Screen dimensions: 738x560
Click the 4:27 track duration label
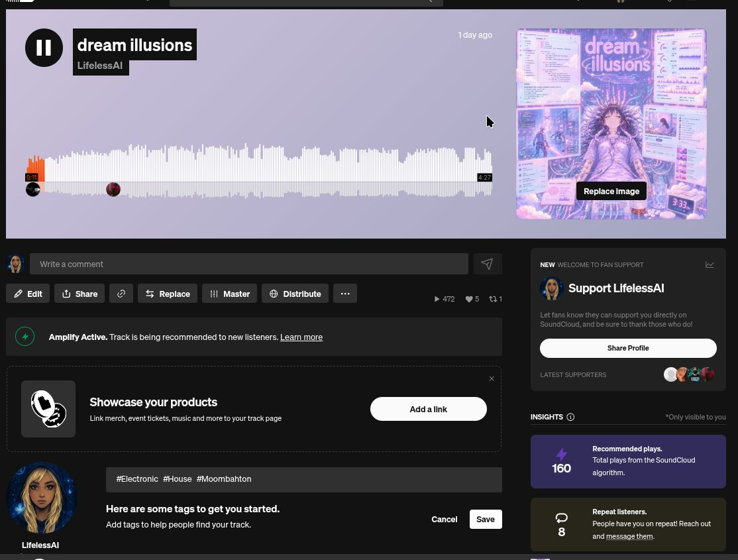pyautogui.click(x=484, y=178)
